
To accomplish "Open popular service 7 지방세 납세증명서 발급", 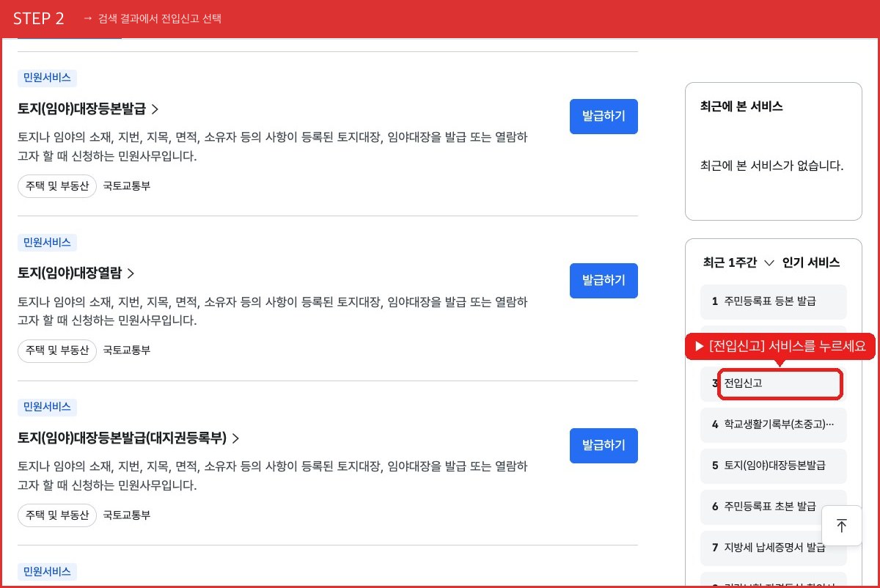I will point(774,548).
